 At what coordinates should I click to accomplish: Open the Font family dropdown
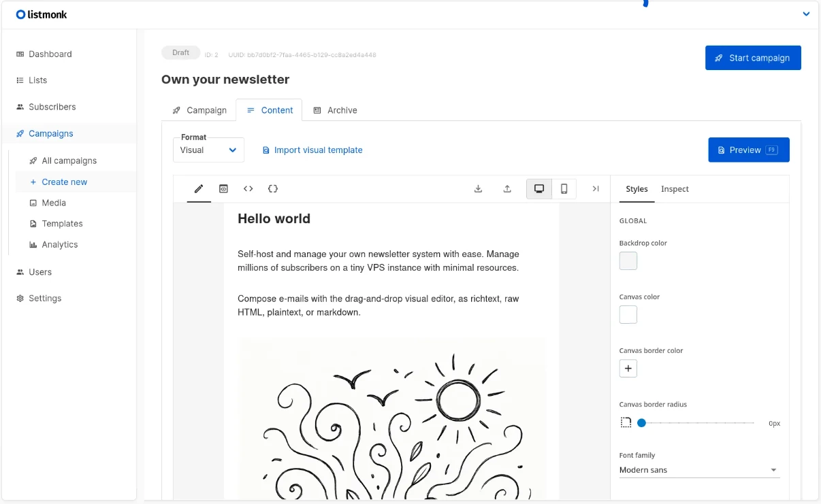[699, 470]
